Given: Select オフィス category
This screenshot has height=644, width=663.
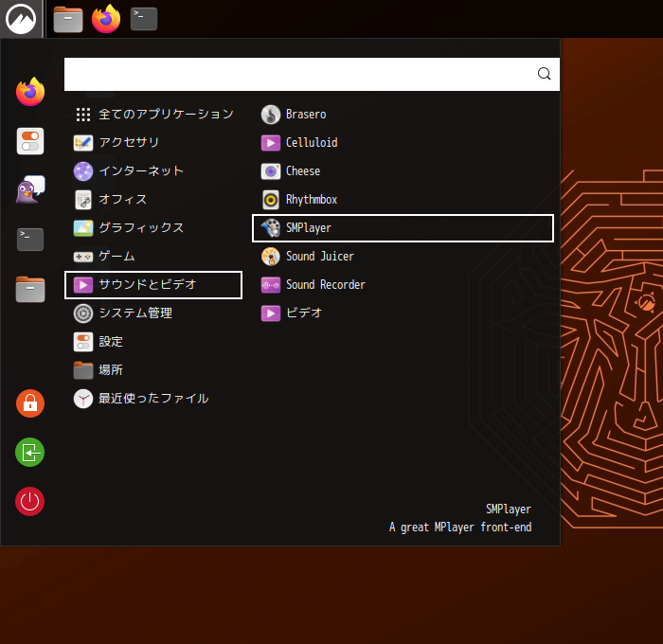Looking at the screenshot, I should (153, 200).
